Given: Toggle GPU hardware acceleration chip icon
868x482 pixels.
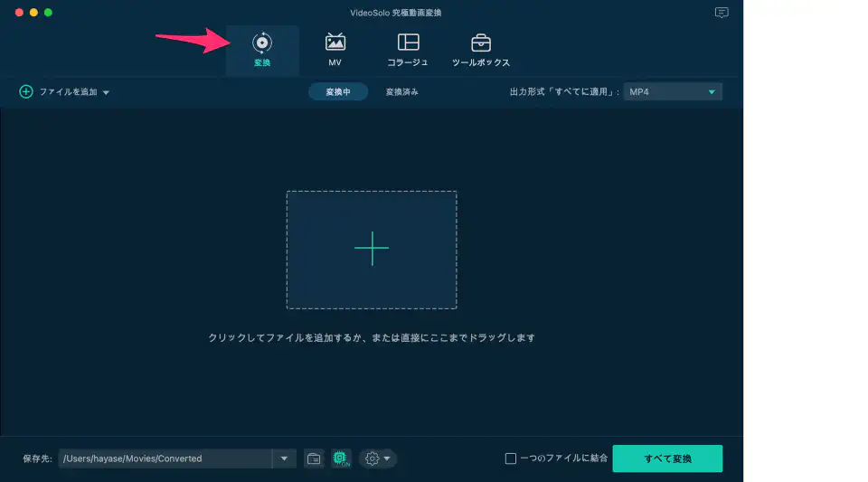Looking at the screenshot, I should [341, 458].
